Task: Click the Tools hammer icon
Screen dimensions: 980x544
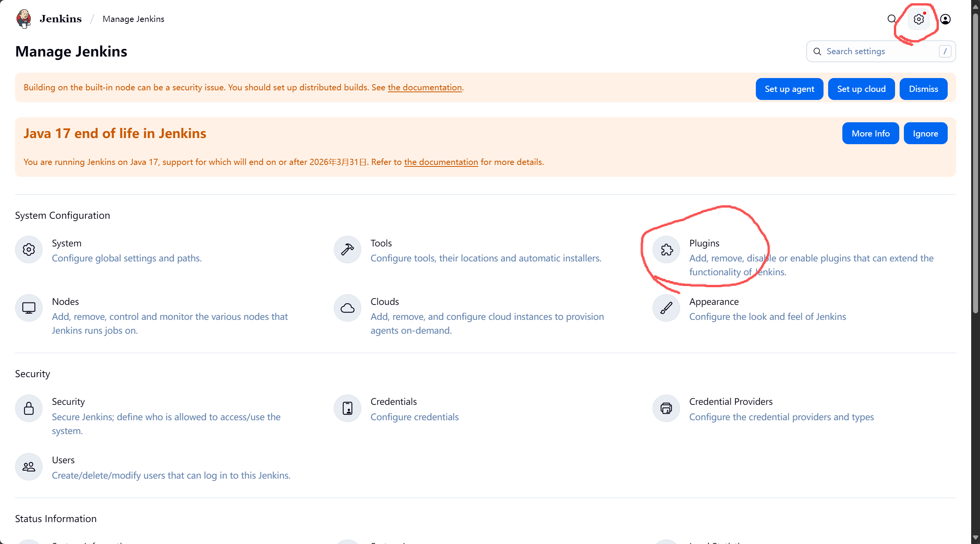Action: point(348,250)
